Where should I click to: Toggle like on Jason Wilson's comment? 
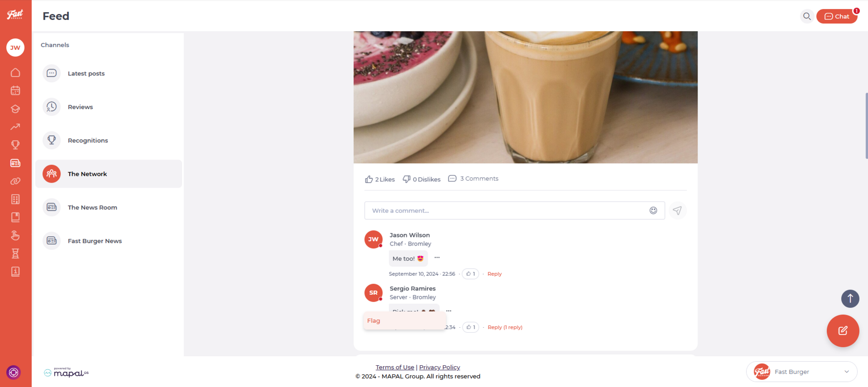pos(470,274)
